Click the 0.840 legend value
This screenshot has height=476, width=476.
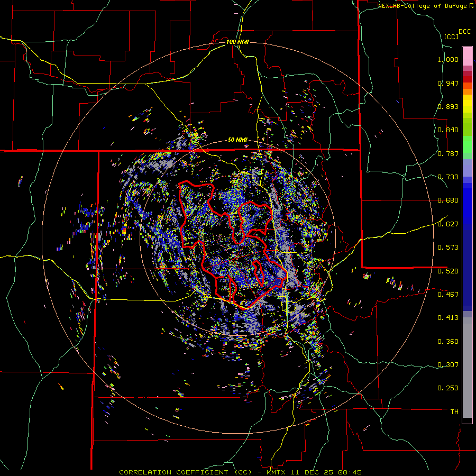[448, 130]
